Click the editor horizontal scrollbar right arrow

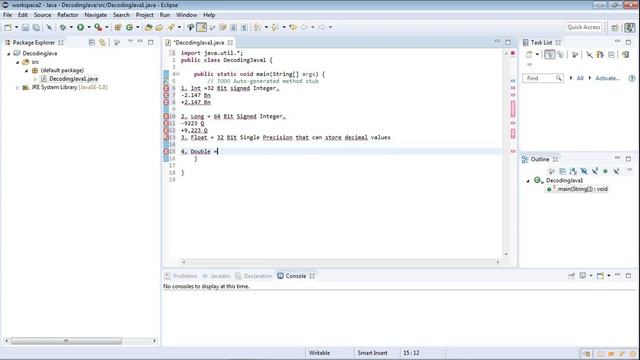pyautogui.click(x=498, y=262)
